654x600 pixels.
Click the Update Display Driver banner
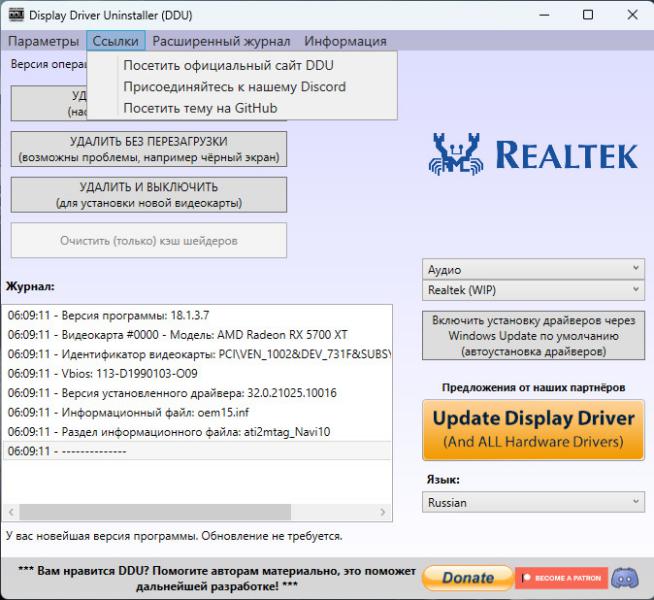tap(533, 429)
